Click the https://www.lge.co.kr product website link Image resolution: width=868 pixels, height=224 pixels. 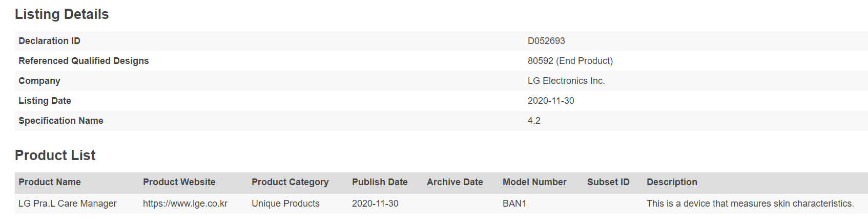pos(185,204)
